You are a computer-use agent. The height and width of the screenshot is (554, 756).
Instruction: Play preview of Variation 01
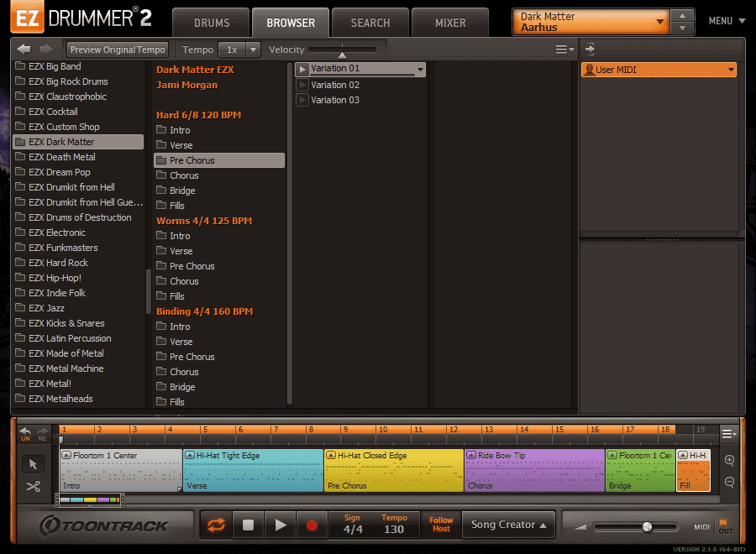(x=302, y=70)
